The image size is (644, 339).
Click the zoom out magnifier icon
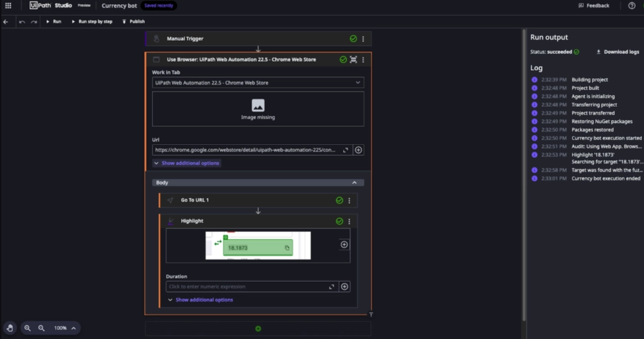[x=41, y=328]
